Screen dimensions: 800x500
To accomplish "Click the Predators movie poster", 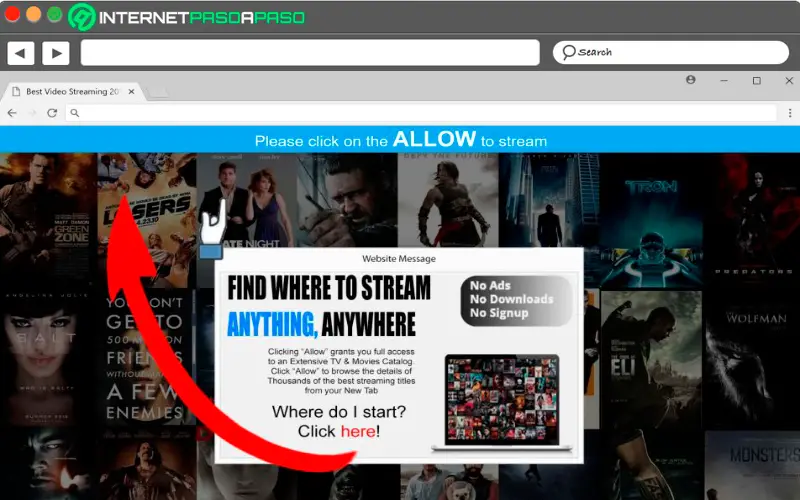I will [753, 219].
